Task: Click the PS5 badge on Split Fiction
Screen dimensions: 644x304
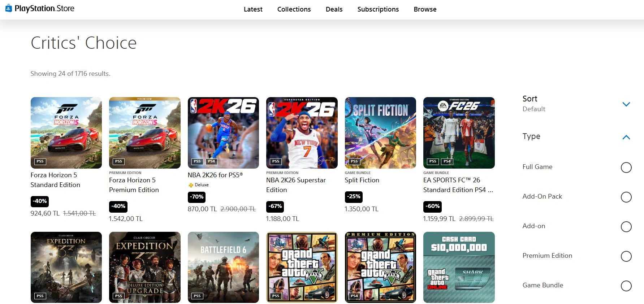Action: point(354,161)
